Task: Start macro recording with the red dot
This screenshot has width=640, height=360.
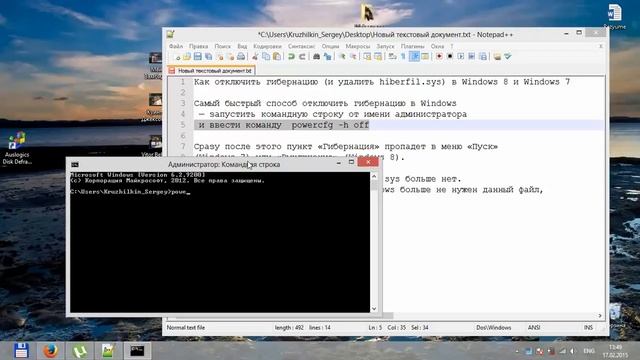Action: click(x=439, y=57)
